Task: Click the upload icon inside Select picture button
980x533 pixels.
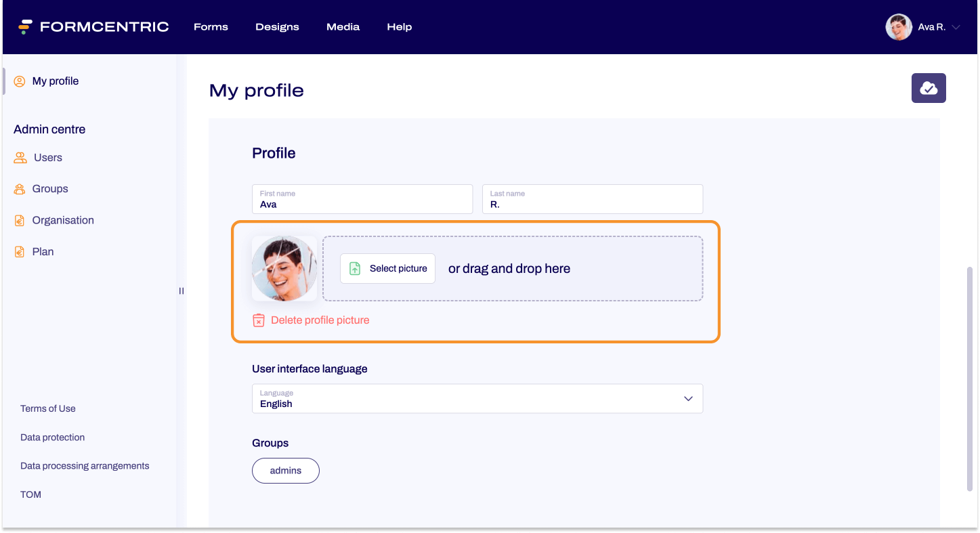Action: (x=354, y=268)
